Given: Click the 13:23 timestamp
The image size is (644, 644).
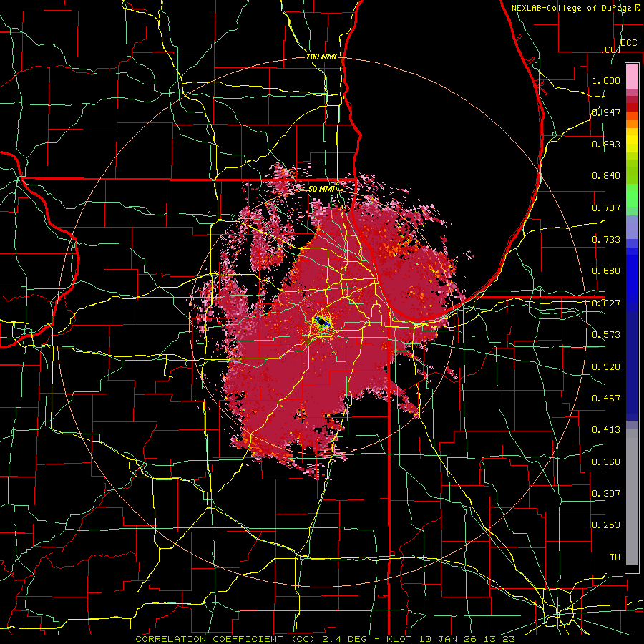Looking at the screenshot, I should click(x=500, y=639).
